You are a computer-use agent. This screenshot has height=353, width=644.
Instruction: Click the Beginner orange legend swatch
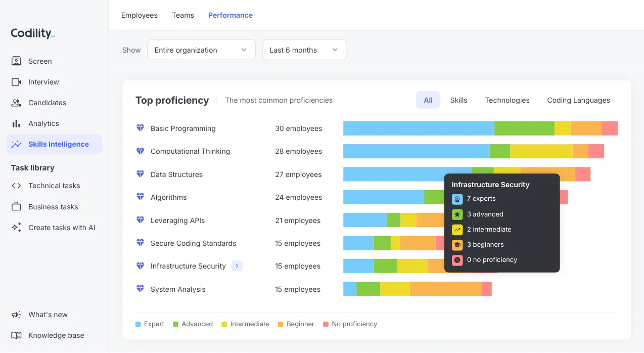(x=281, y=324)
